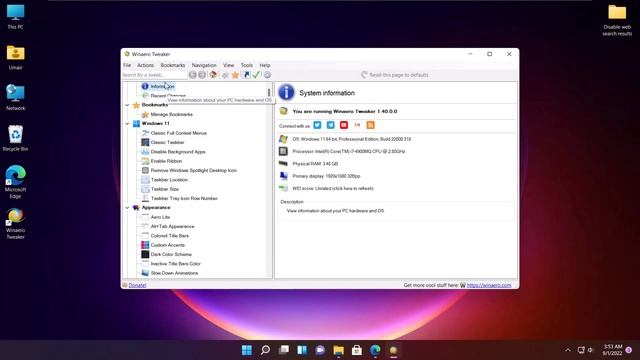The width and height of the screenshot is (640, 360).
Task: Click the Back navigation arrow in toolbar
Action: 193,75
